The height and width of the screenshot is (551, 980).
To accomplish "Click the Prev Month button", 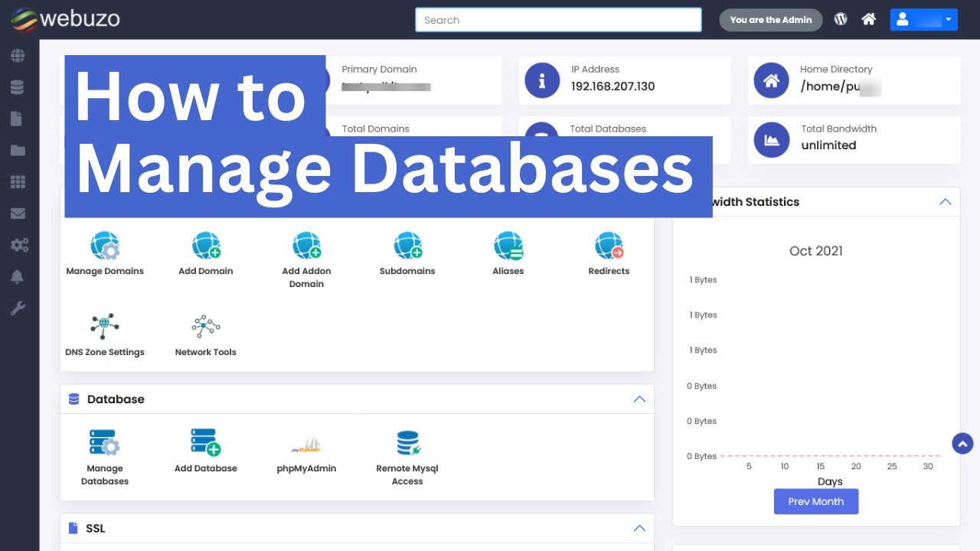I will click(x=816, y=501).
